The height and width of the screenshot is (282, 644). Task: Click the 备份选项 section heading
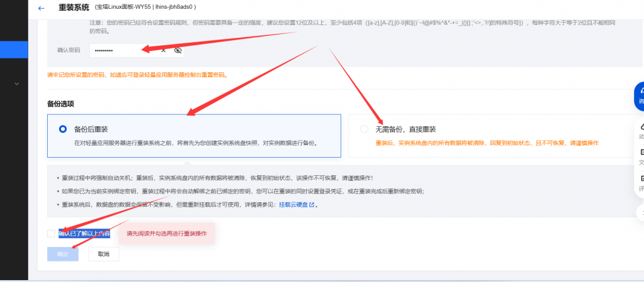[60, 104]
